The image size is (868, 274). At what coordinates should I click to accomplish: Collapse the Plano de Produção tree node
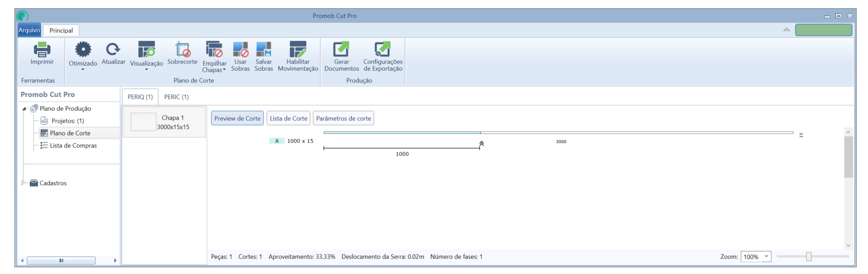click(24, 109)
